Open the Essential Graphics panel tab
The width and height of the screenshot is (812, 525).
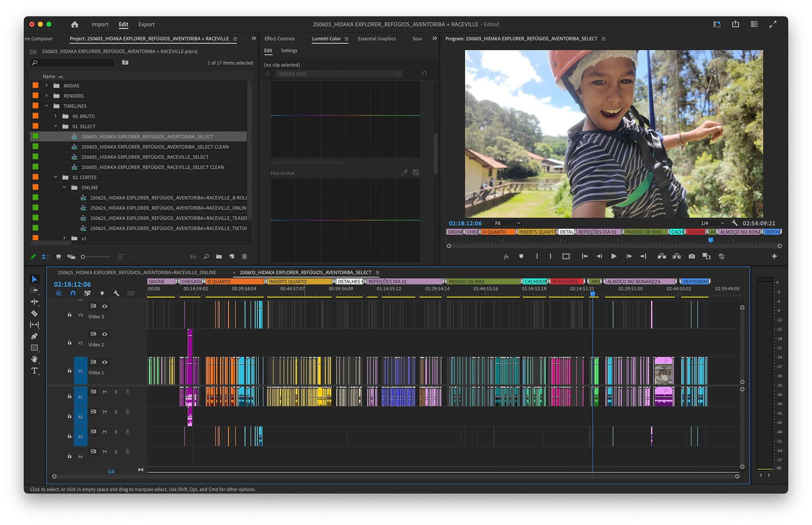(376, 38)
